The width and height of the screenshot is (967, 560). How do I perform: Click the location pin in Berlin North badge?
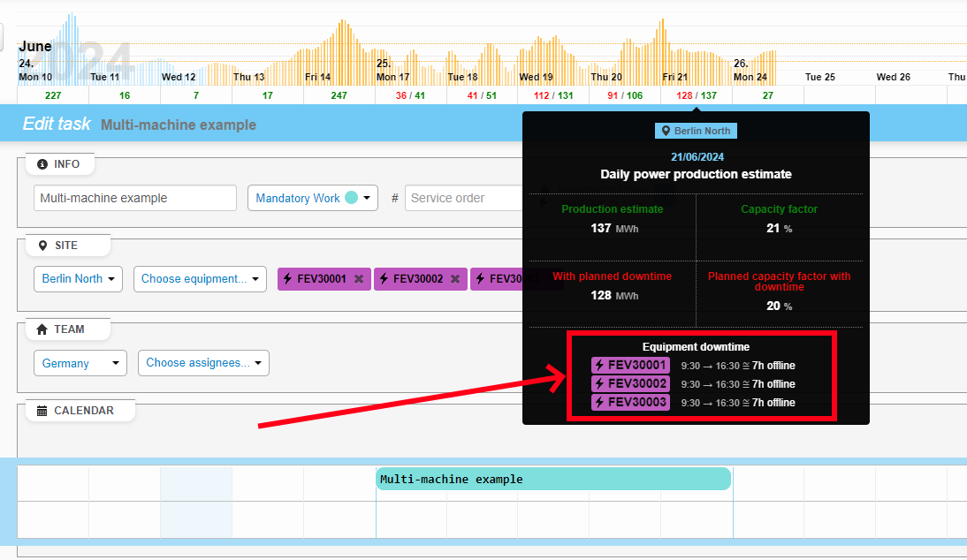pos(667,130)
